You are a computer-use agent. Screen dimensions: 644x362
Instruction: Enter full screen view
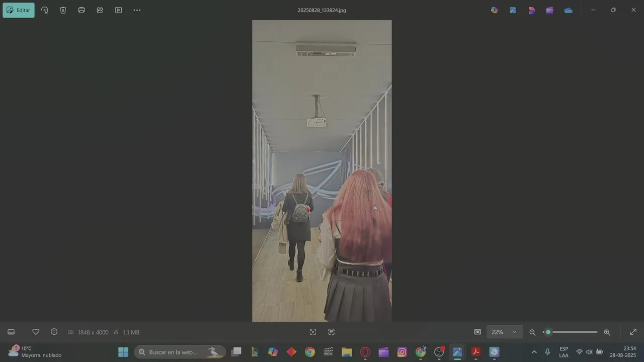(x=633, y=332)
